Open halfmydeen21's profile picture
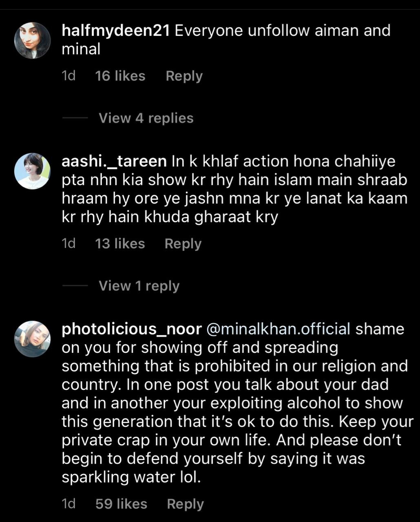Image resolution: width=420 pixels, height=522 pixels. (32, 40)
